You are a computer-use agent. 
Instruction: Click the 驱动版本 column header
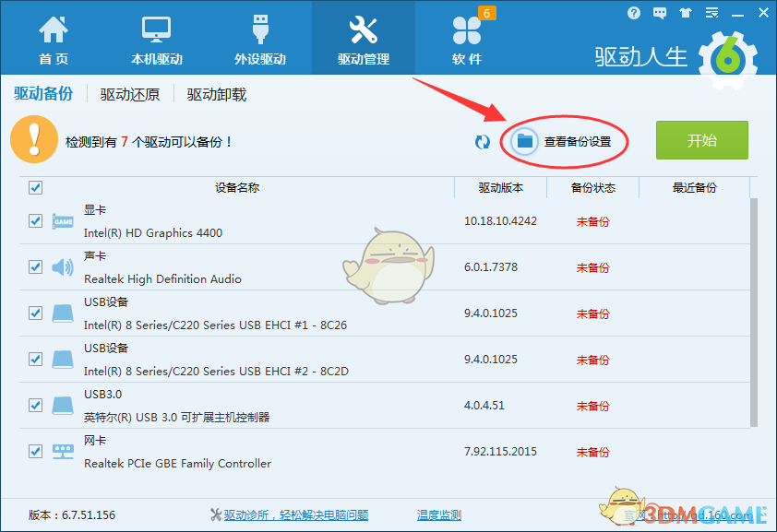point(500,187)
